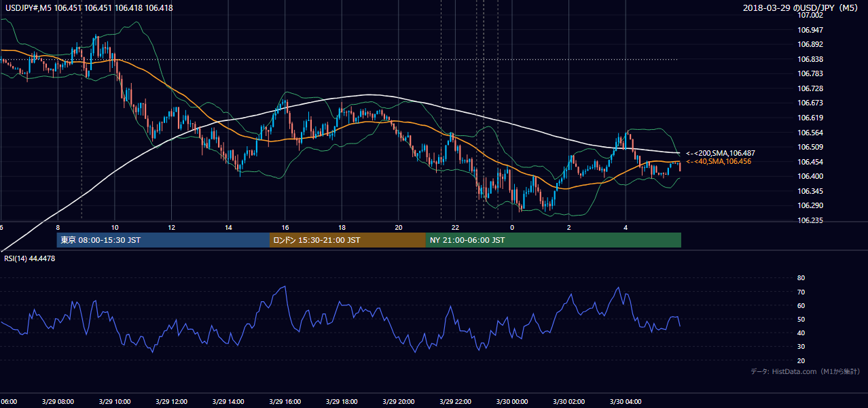Select the ロンドン 15:30-21:00 JST session bar
The height and width of the screenshot is (408, 868).
pyautogui.click(x=348, y=240)
